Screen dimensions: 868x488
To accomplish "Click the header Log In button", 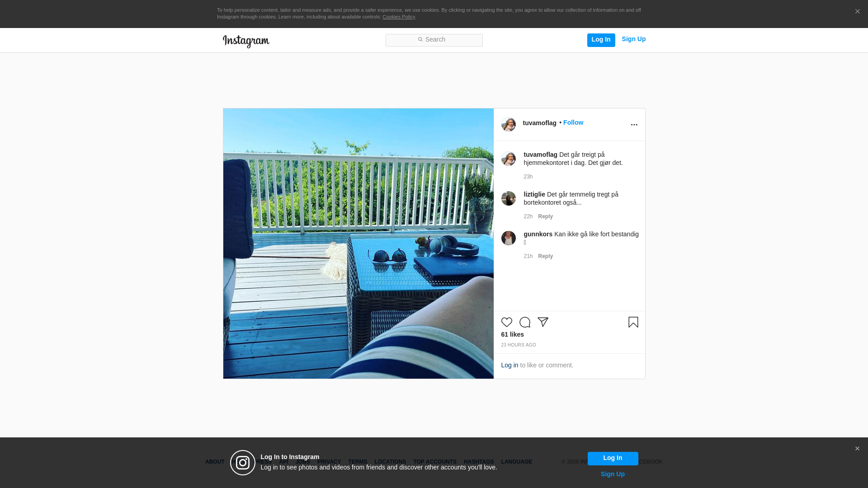I will pos(601,40).
